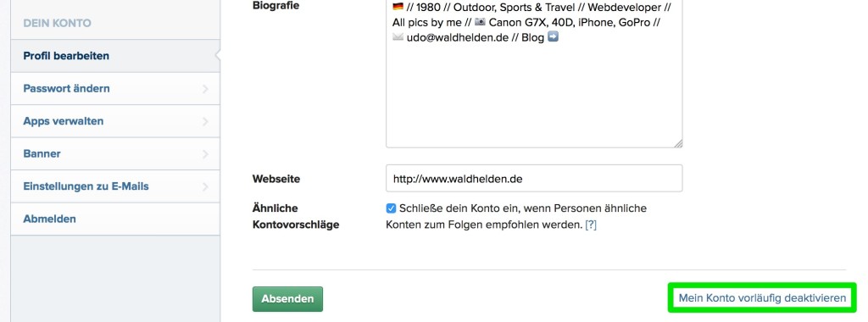Submit the form with Absenden button
The height and width of the screenshot is (322, 868).
(288, 299)
